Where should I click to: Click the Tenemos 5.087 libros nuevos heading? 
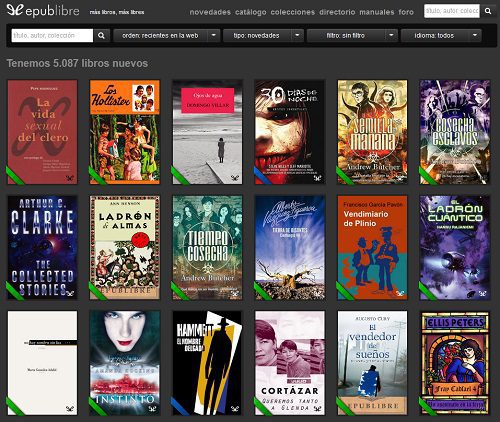click(x=77, y=63)
